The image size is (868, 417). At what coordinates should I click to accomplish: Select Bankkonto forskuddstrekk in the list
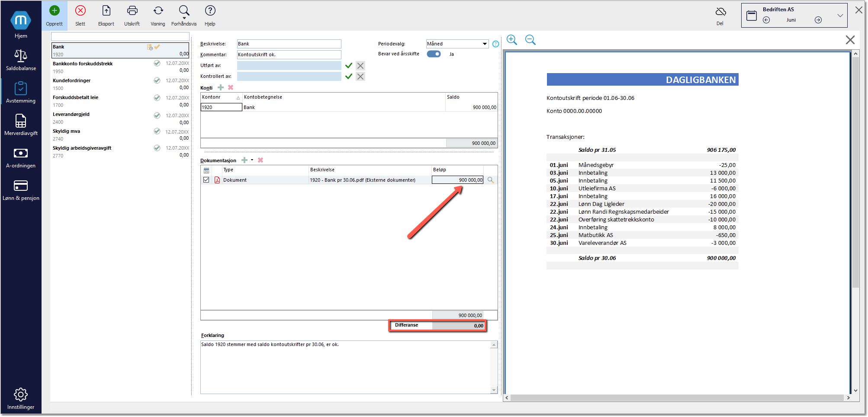pos(120,67)
